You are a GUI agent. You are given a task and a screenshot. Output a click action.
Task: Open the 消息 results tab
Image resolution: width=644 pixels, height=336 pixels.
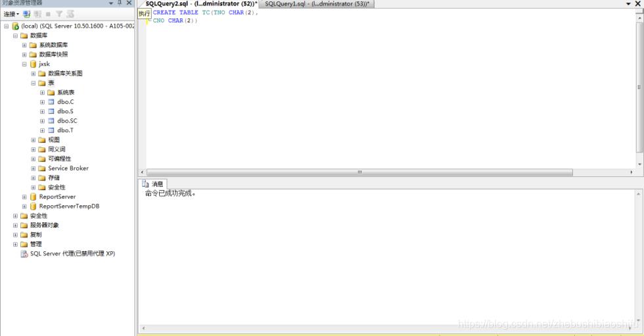[x=152, y=184]
